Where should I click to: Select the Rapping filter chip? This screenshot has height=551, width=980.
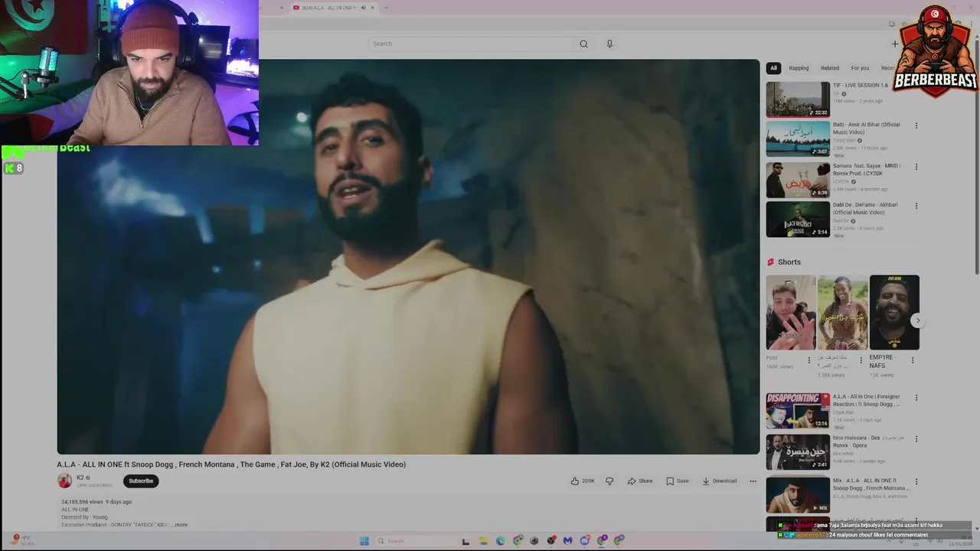[x=799, y=68]
